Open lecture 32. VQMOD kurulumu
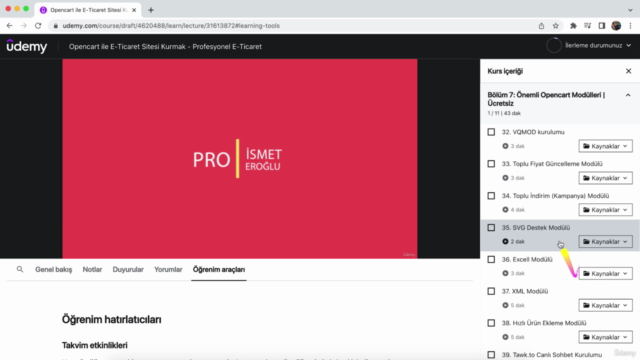This screenshot has width=640, height=360. [x=533, y=132]
